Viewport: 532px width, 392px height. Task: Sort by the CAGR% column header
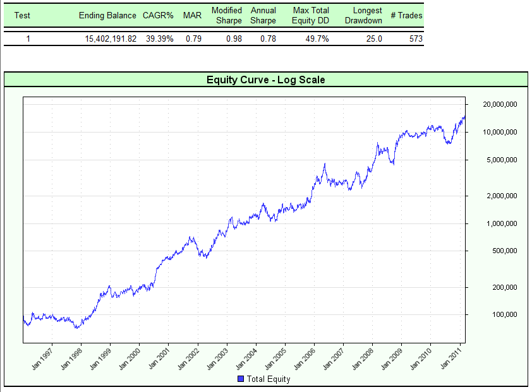pos(158,16)
